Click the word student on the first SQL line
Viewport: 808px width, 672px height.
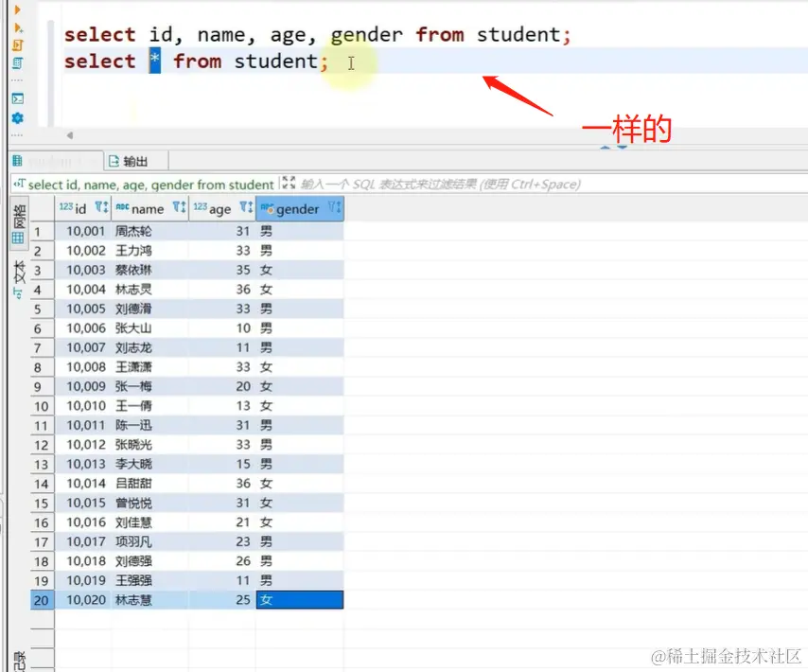pyautogui.click(x=518, y=34)
